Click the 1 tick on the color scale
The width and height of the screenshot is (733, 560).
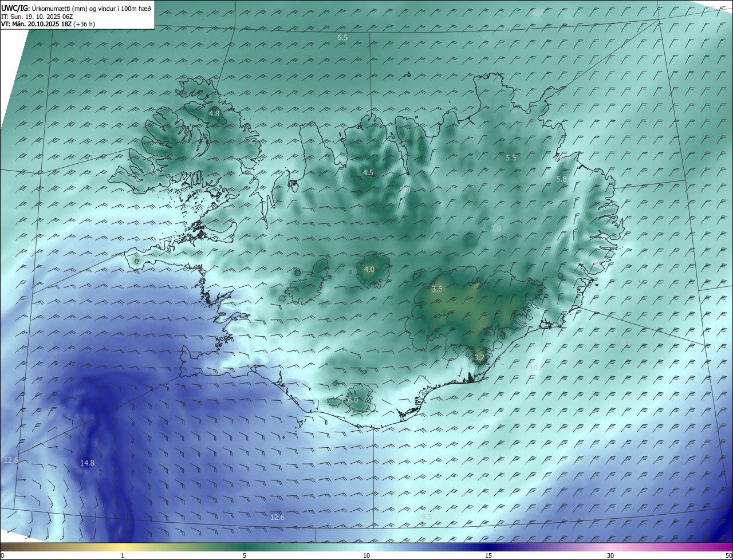pyautogui.click(x=123, y=555)
